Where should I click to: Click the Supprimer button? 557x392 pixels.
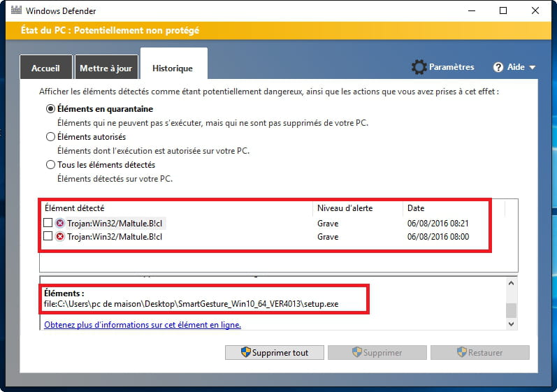click(377, 353)
